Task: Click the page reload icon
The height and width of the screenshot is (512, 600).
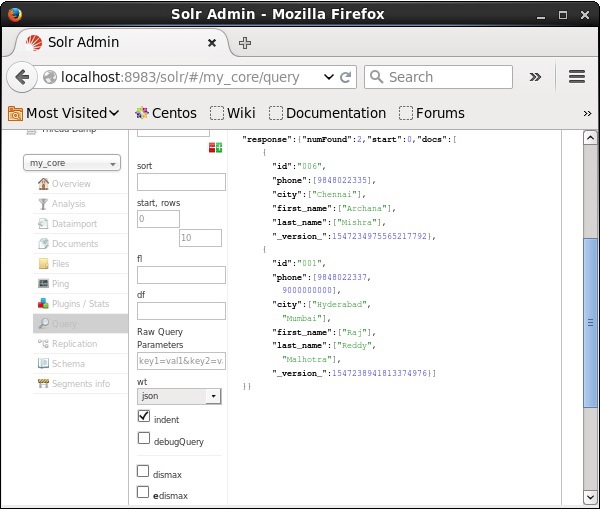Action: pos(346,77)
